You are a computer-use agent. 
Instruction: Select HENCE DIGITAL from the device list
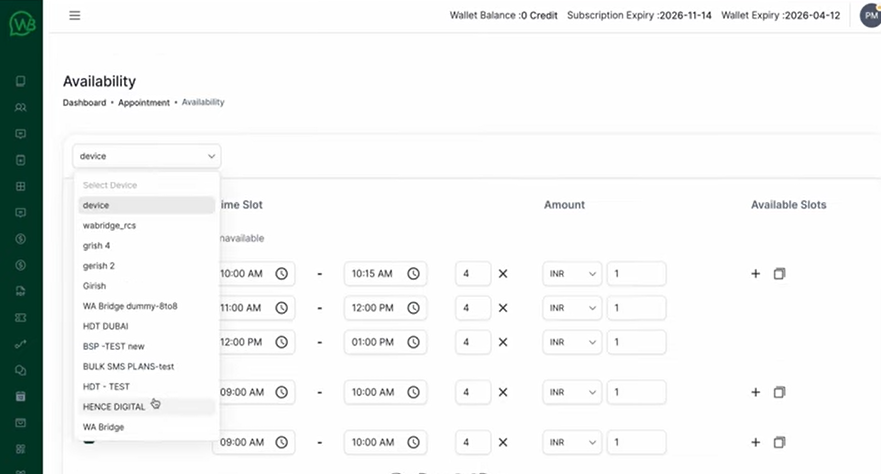[x=114, y=407]
